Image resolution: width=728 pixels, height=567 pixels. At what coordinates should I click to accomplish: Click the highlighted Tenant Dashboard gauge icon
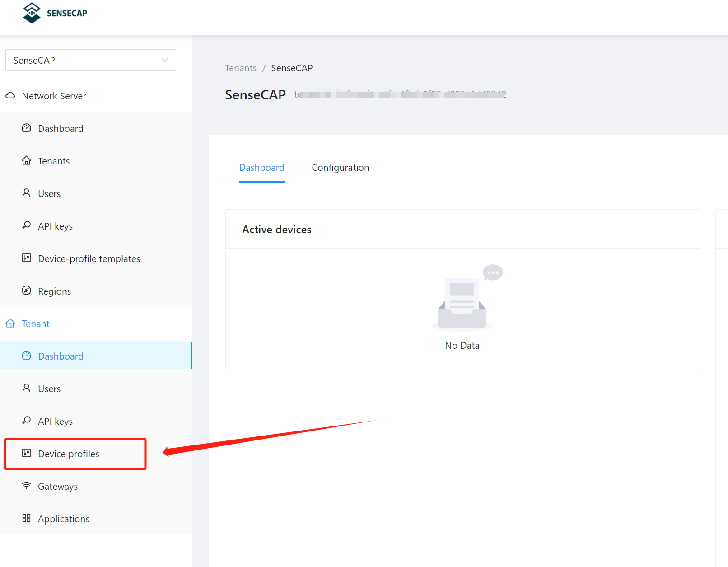click(x=27, y=356)
